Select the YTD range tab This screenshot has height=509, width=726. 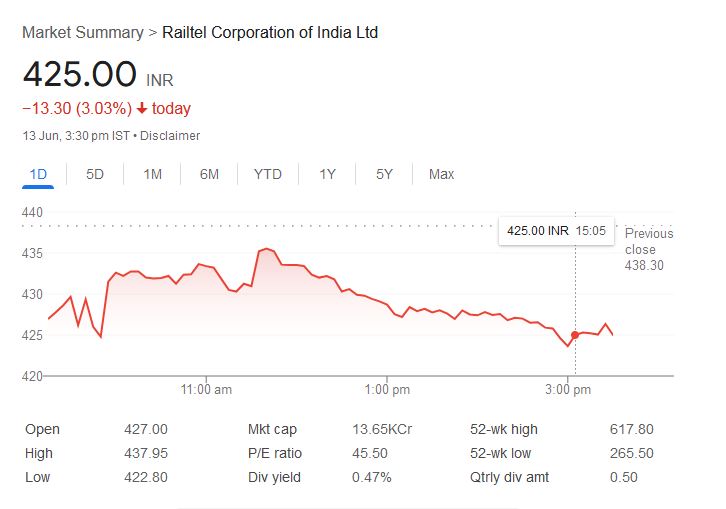coord(267,174)
